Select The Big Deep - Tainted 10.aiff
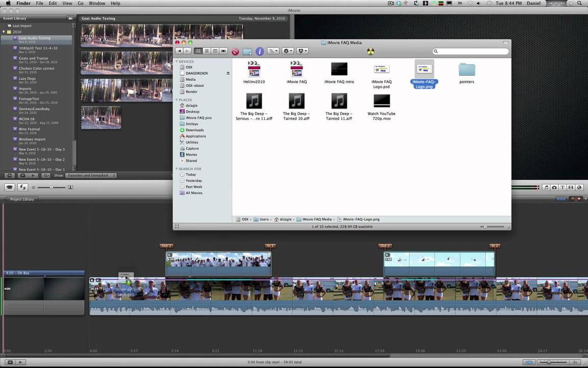 coord(296,107)
